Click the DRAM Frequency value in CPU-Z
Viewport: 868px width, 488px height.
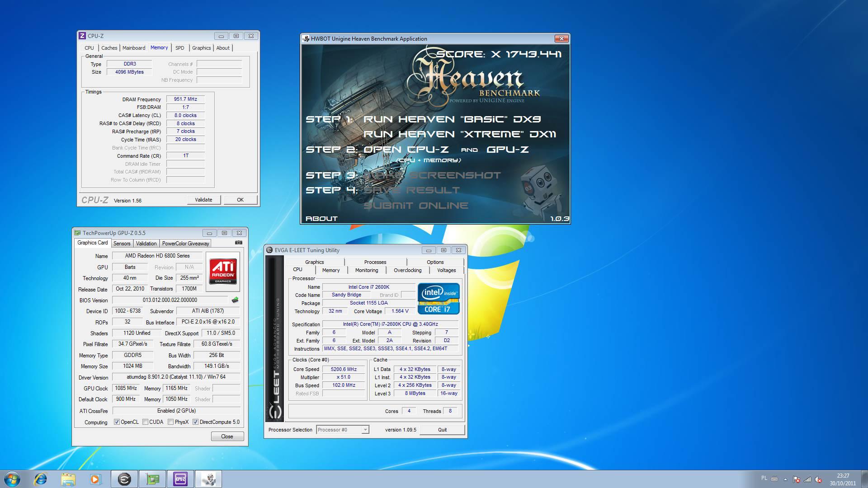(x=185, y=99)
